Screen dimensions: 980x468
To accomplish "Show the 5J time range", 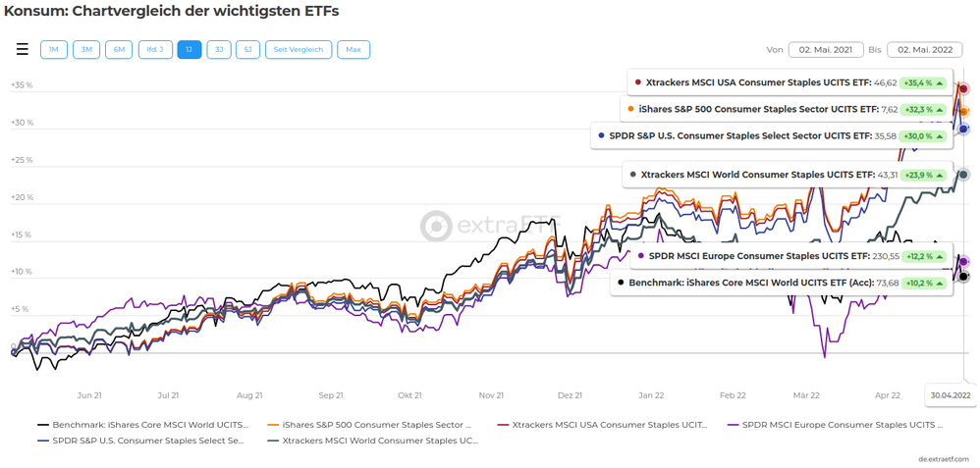I will click(x=247, y=49).
